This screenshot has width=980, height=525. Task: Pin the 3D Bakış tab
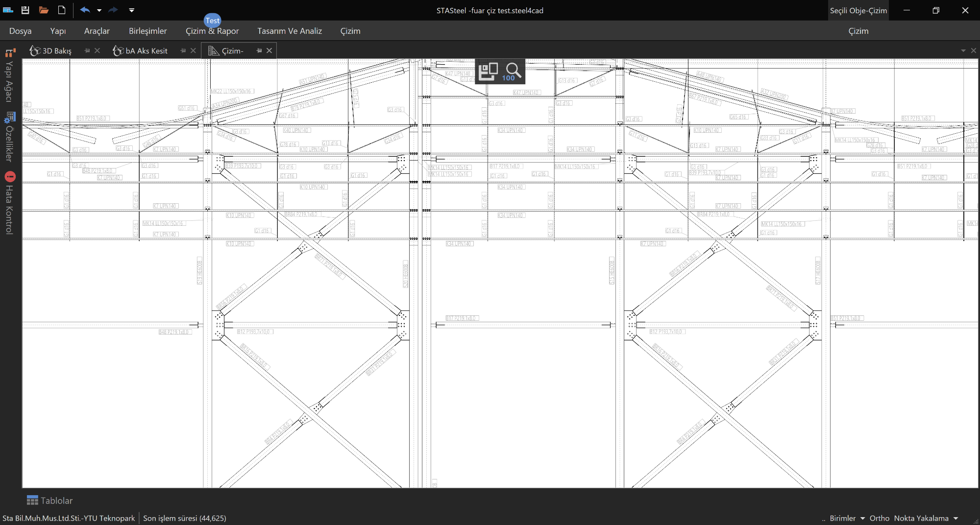[x=87, y=50]
